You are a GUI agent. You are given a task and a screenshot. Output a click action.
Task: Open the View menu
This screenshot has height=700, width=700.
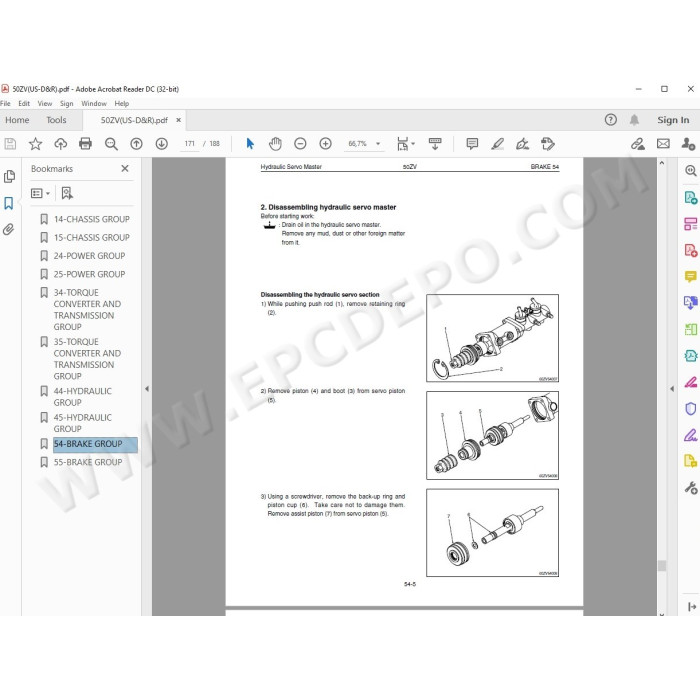point(45,104)
